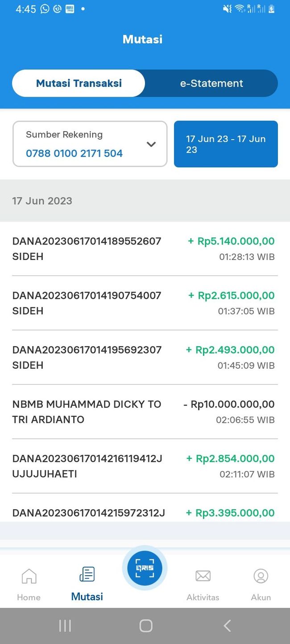This screenshot has height=644, width=290.
Task: Open the 01:45:09 WIB transaction row
Action: 145,357
